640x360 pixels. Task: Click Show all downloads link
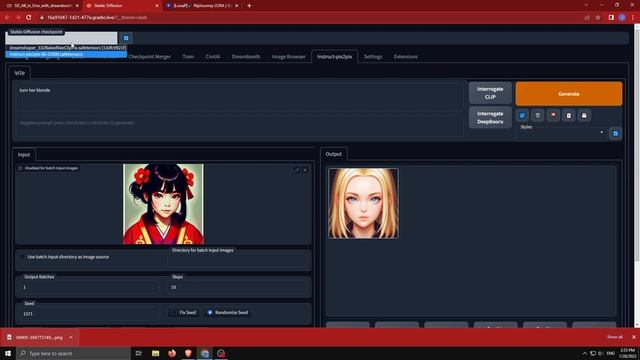coord(615,337)
